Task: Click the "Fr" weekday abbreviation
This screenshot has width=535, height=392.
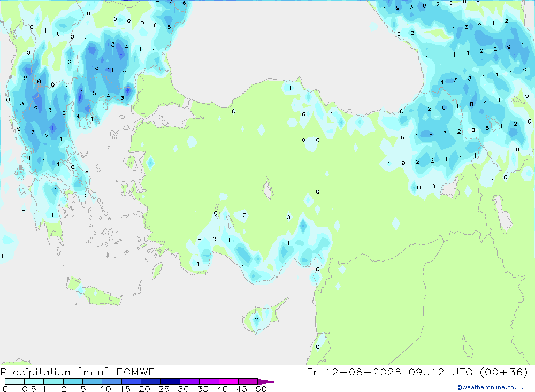Action: click(312, 372)
